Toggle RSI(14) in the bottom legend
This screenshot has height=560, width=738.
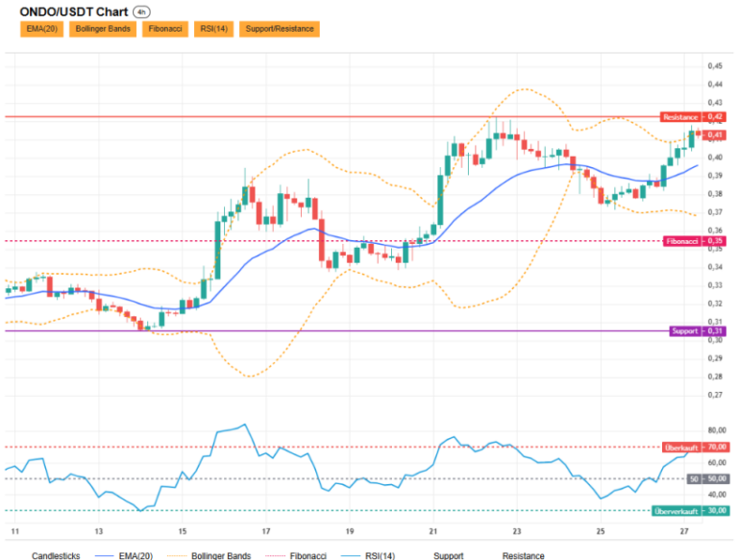click(368, 556)
